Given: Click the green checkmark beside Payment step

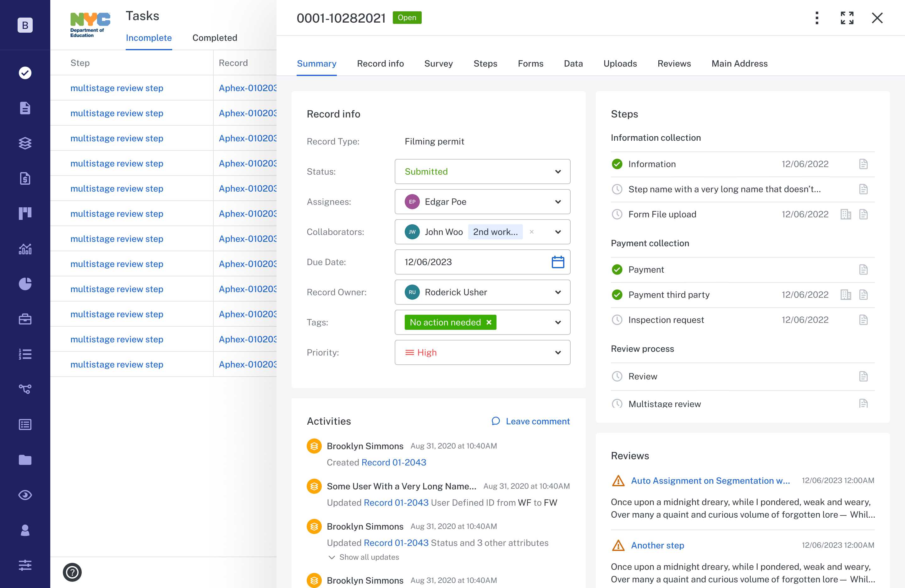Looking at the screenshot, I should (x=617, y=269).
